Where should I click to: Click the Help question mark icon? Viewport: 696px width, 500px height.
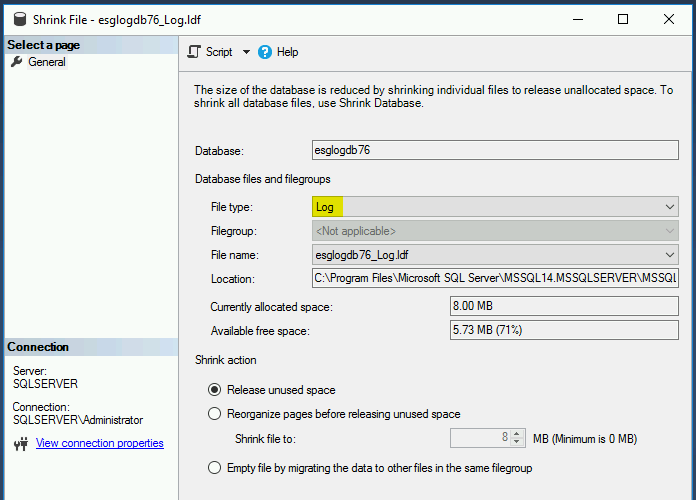[x=265, y=52]
